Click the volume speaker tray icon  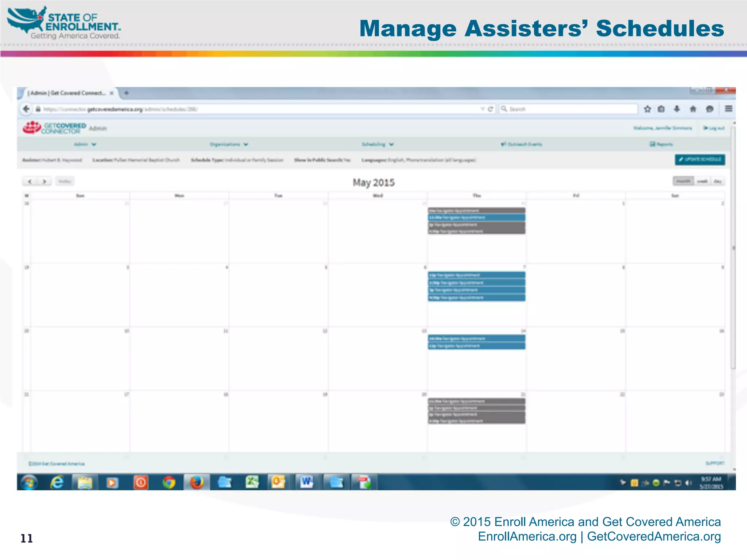[x=688, y=483]
